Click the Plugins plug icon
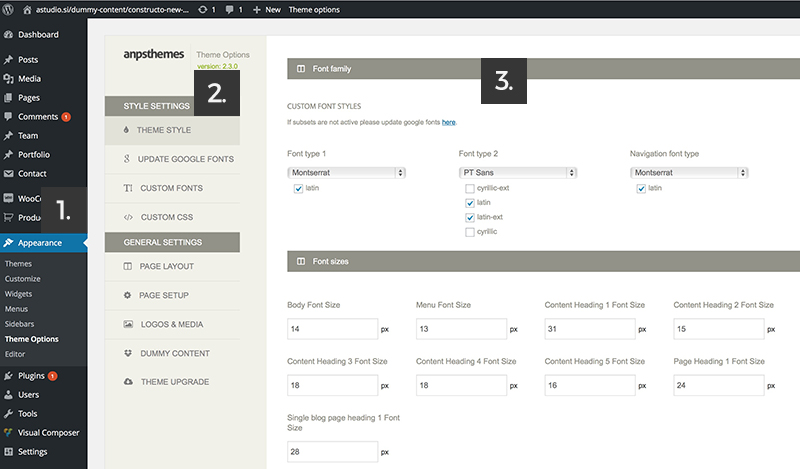Viewport: 800px width, 469px height. (8, 376)
